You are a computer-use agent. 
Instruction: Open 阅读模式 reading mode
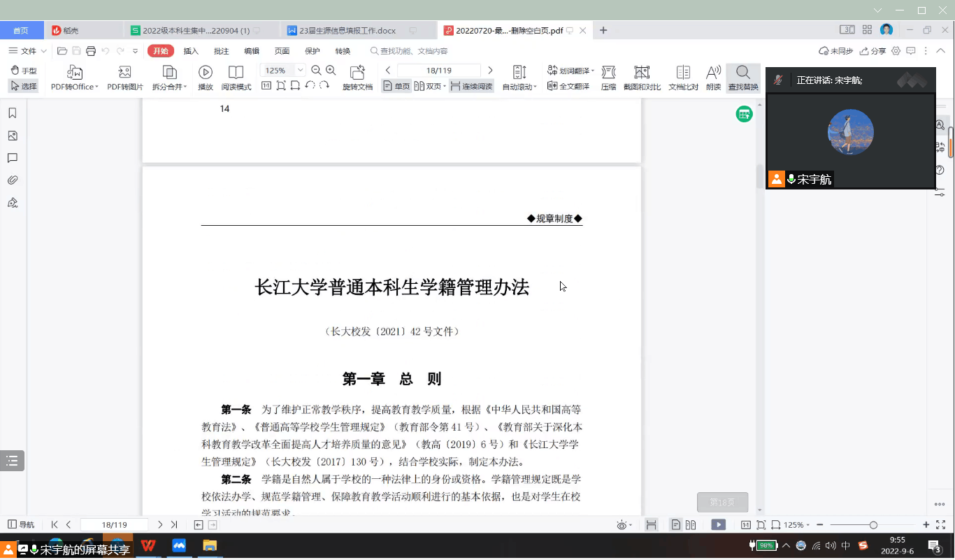click(x=236, y=78)
